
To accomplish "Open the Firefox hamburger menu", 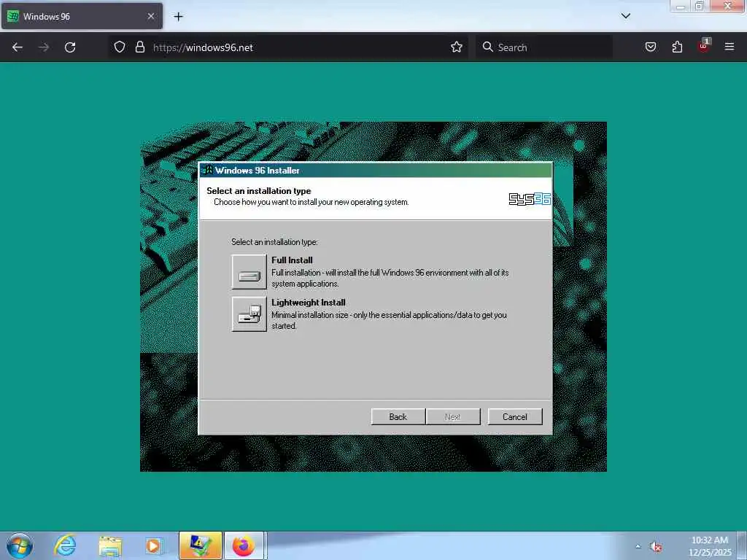I will pos(729,47).
